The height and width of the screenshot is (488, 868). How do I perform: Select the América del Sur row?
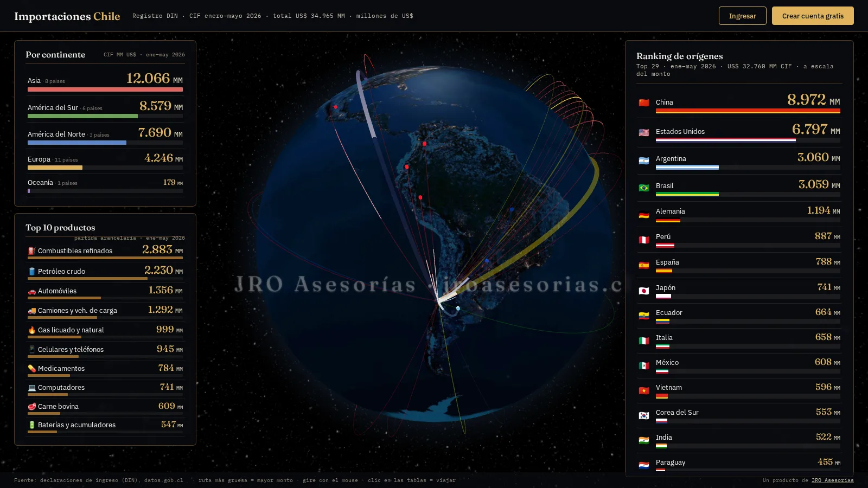[x=105, y=108]
